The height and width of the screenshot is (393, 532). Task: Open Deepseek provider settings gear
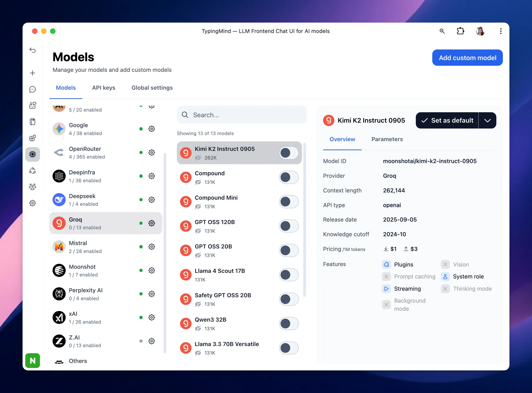pyautogui.click(x=152, y=200)
